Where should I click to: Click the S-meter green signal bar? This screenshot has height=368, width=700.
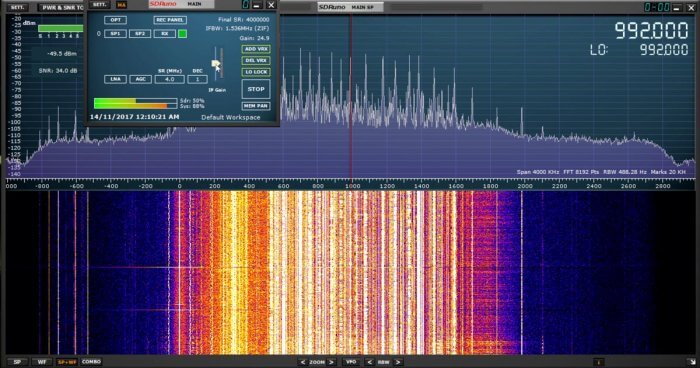[x=60, y=29]
